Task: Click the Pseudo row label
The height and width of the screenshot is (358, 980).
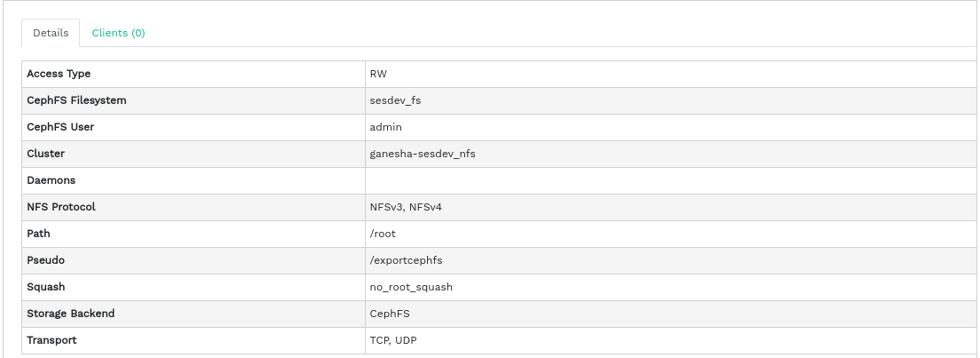Action: [x=46, y=260]
